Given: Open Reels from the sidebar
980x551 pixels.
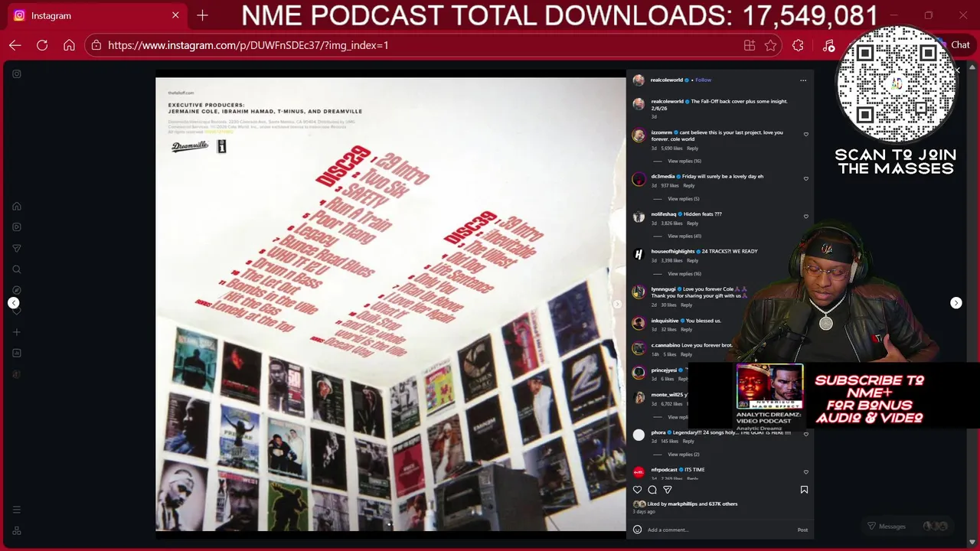Looking at the screenshot, I should pos(16,227).
